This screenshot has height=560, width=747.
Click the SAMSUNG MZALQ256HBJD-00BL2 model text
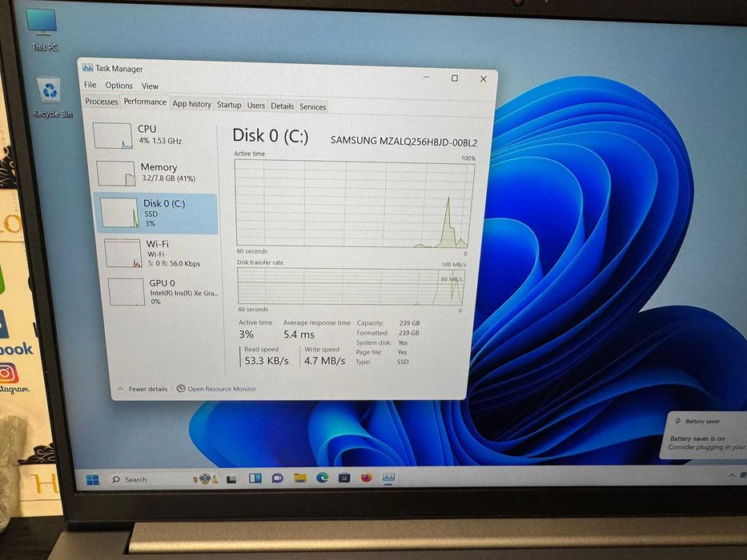404,141
